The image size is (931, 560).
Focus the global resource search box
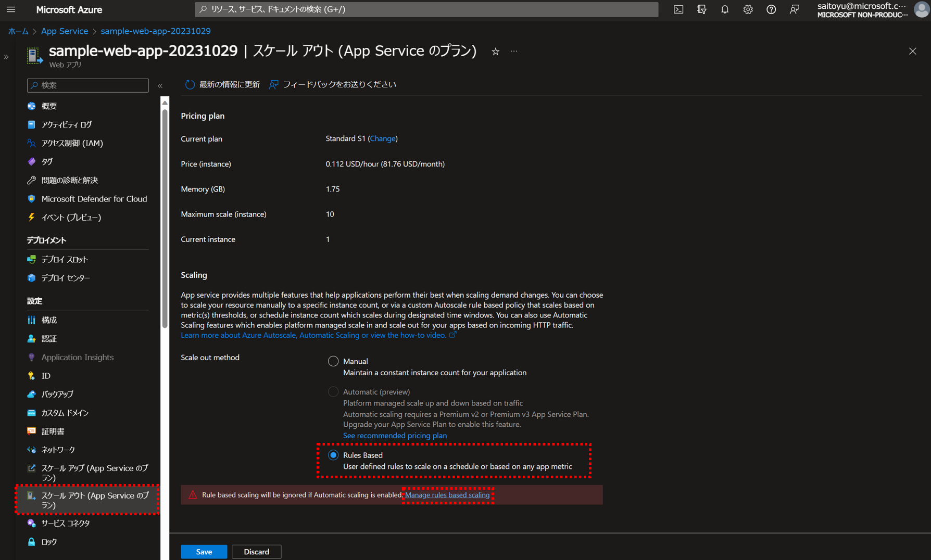(x=426, y=9)
